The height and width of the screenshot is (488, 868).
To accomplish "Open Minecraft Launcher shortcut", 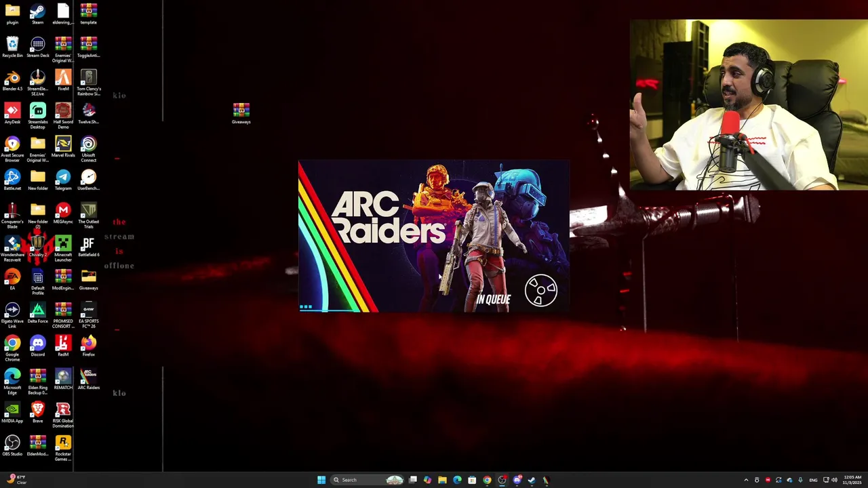I will (x=63, y=249).
